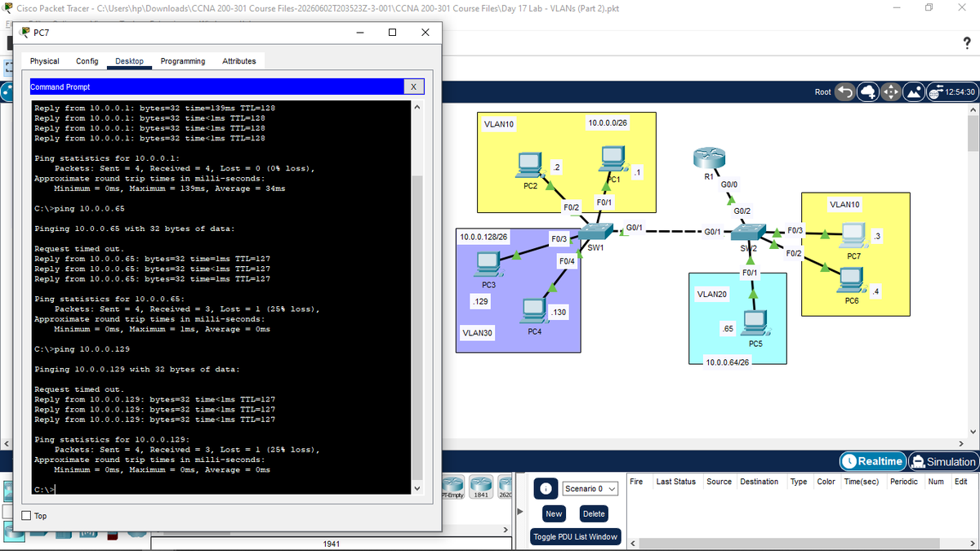Click the Back navigation arrow icon
The height and width of the screenshot is (551, 980).
[x=846, y=91]
